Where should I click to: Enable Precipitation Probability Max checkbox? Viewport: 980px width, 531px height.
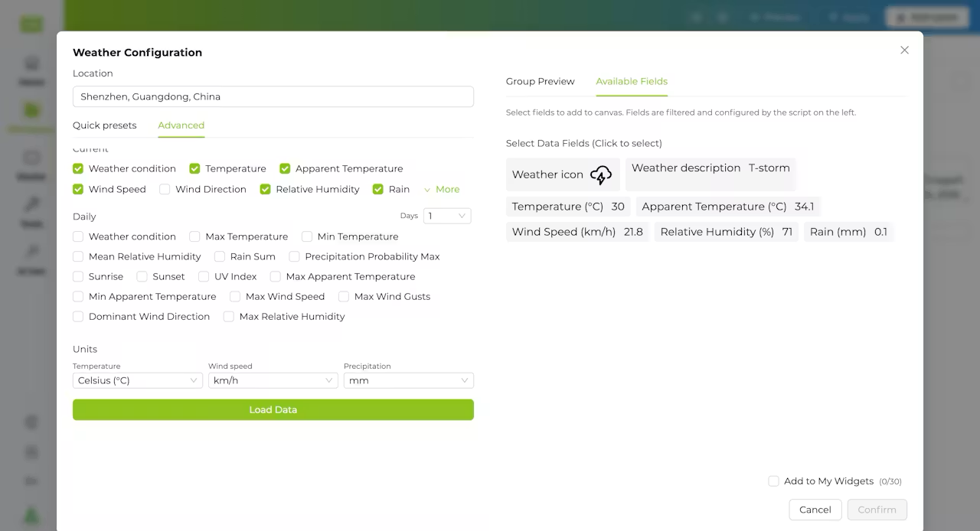pos(294,256)
